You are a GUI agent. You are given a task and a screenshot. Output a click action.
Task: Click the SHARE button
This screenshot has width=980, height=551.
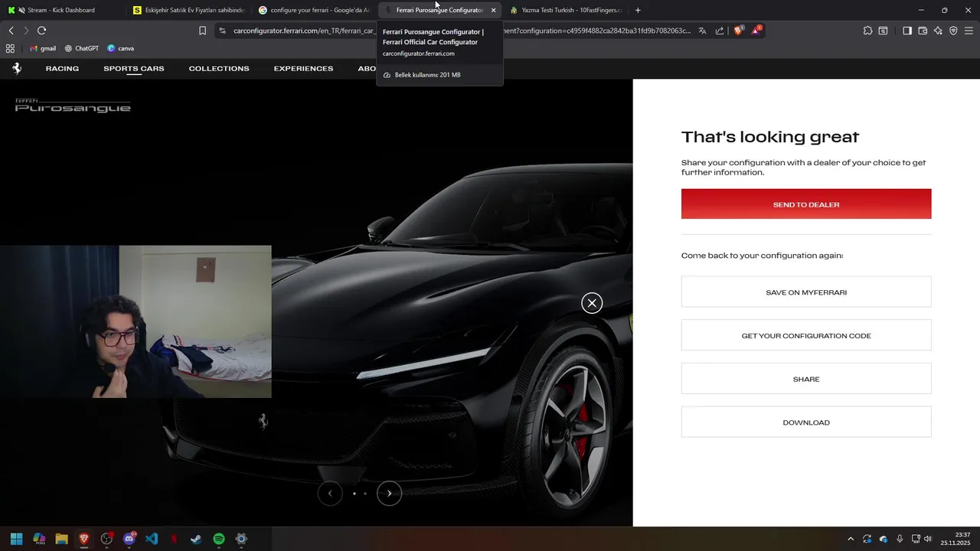(x=806, y=379)
